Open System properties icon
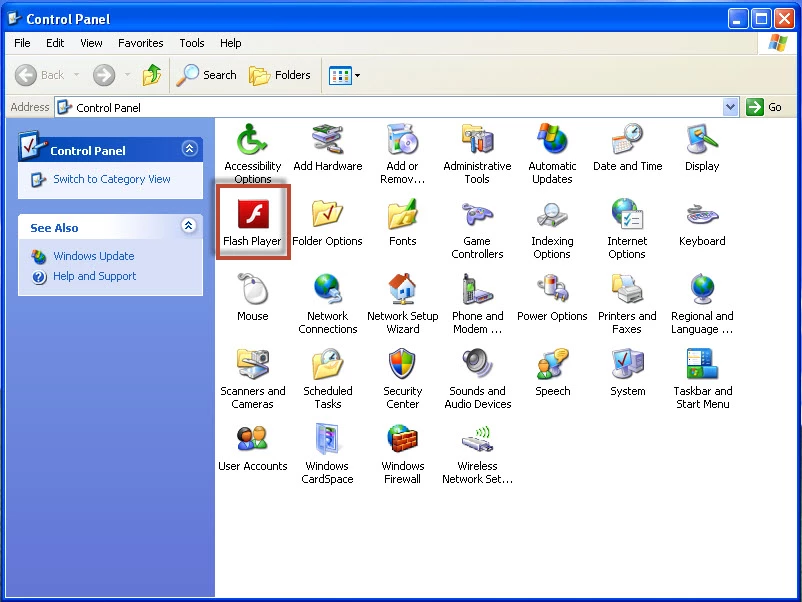Image resolution: width=802 pixels, height=602 pixels. pyautogui.click(x=627, y=364)
